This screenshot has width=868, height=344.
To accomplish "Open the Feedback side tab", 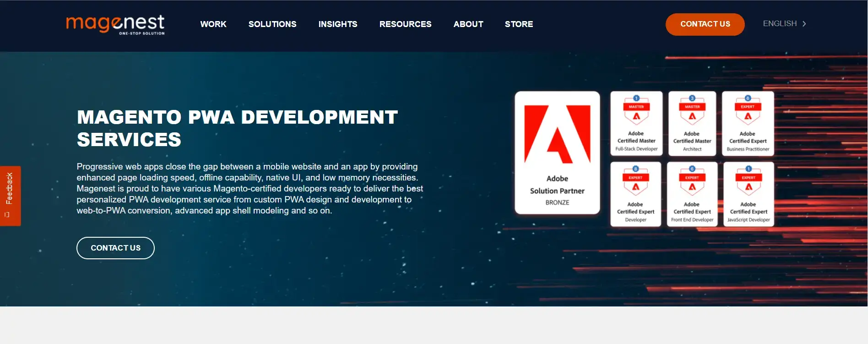I will (x=10, y=196).
